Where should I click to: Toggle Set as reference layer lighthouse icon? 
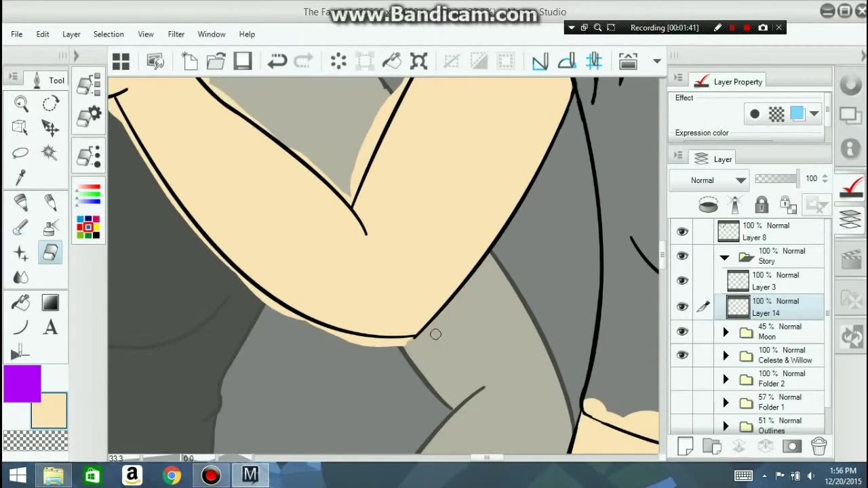click(x=735, y=205)
